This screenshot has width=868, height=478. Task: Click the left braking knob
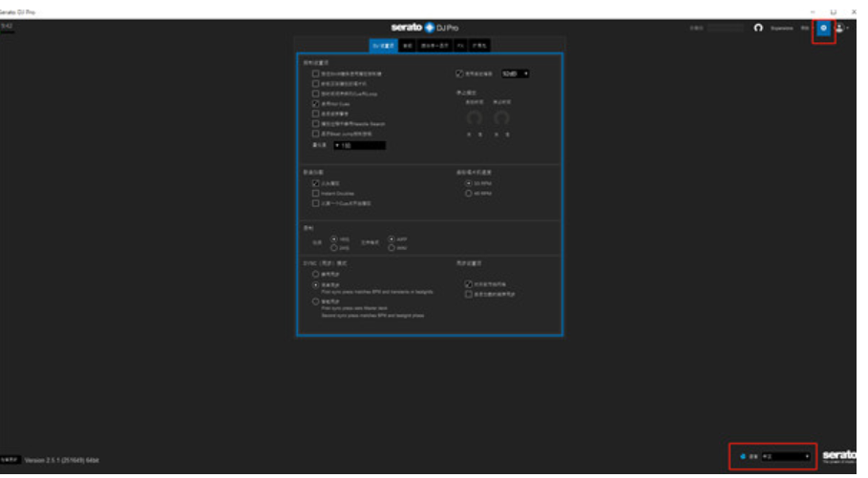click(x=474, y=118)
